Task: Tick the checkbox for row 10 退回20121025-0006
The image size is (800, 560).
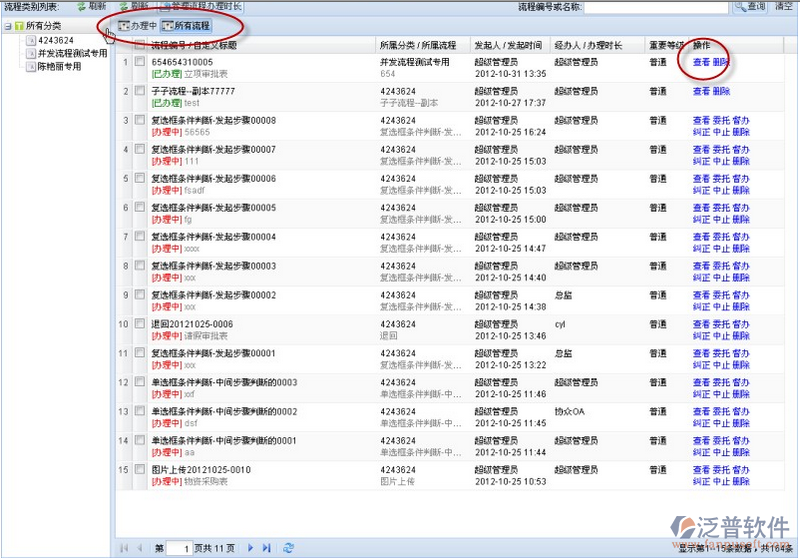Action: click(x=140, y=323)
